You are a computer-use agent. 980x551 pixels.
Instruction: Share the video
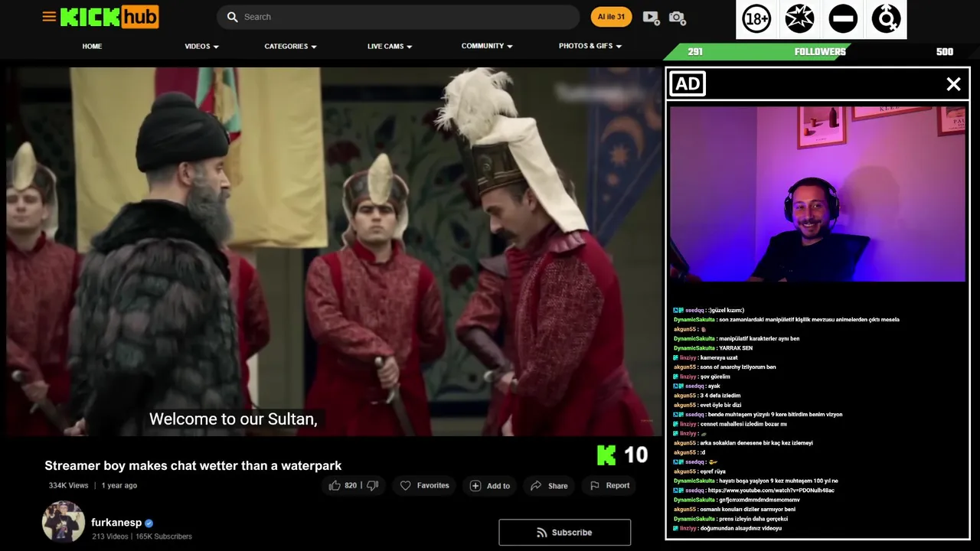pos(549,485)
